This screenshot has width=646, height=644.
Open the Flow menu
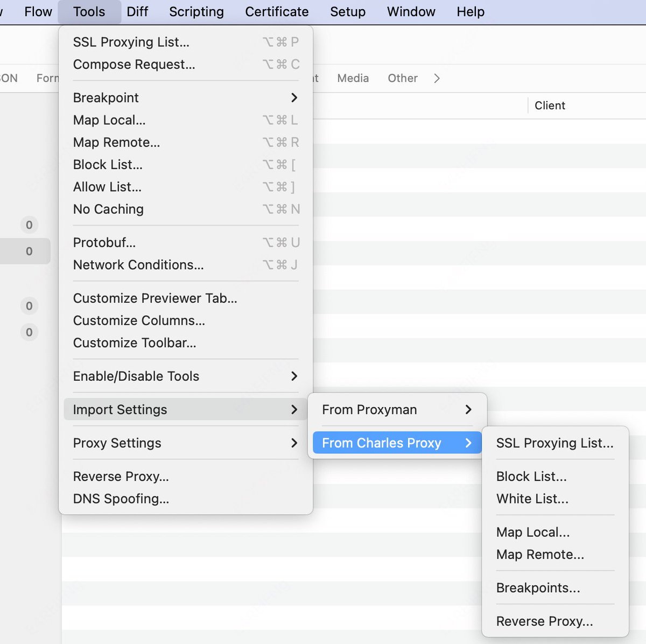[38, 12]
